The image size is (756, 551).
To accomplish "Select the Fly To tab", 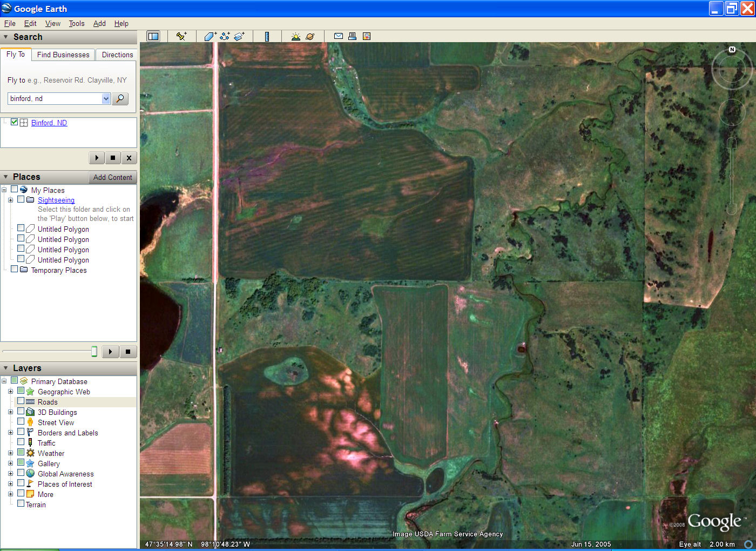I will pos(16,54).
